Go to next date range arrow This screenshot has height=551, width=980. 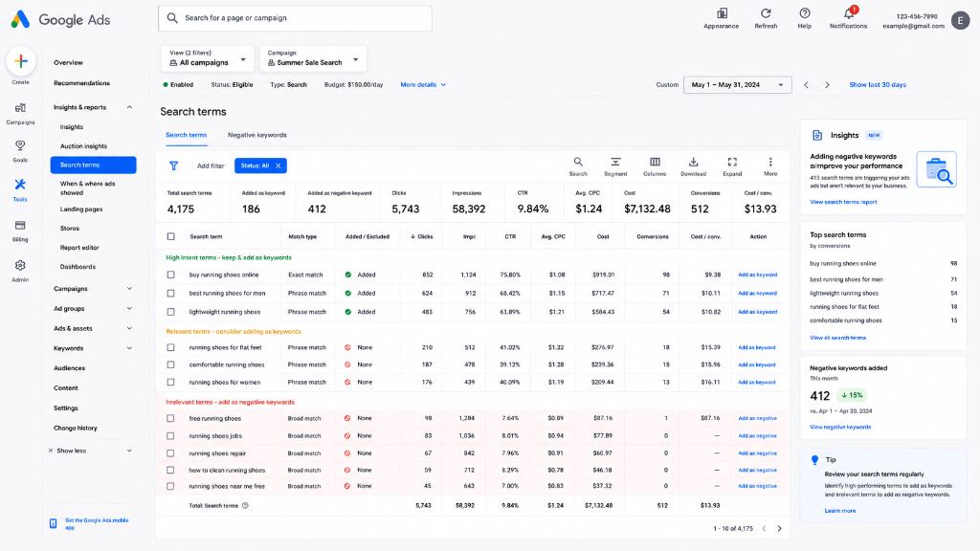coord(827,85)
